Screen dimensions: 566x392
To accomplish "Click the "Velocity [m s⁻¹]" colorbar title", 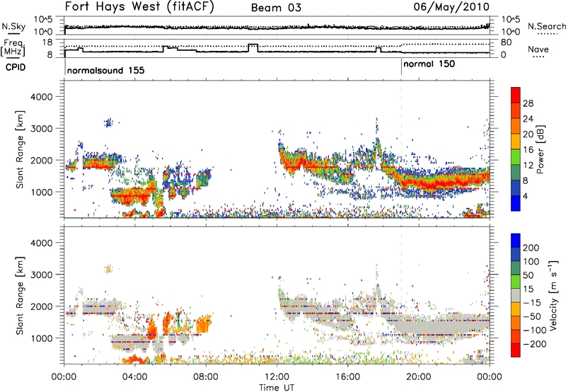I will tap(553, 295).
